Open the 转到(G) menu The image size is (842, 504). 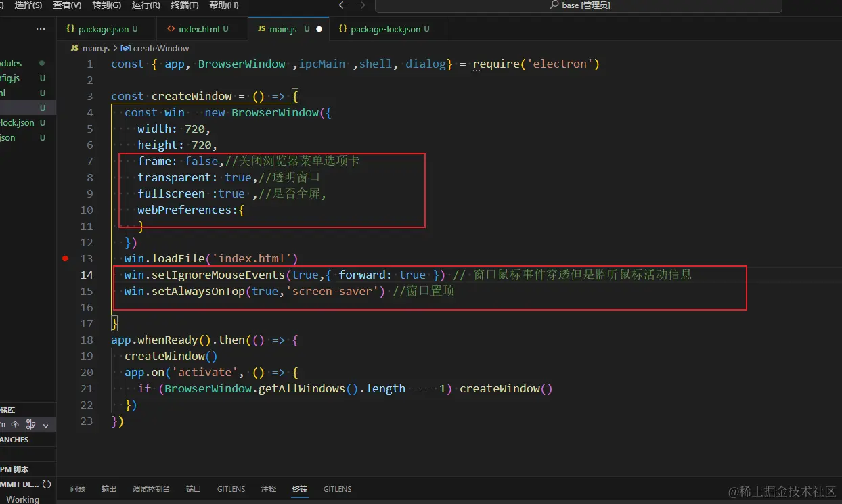click(106, 5)
